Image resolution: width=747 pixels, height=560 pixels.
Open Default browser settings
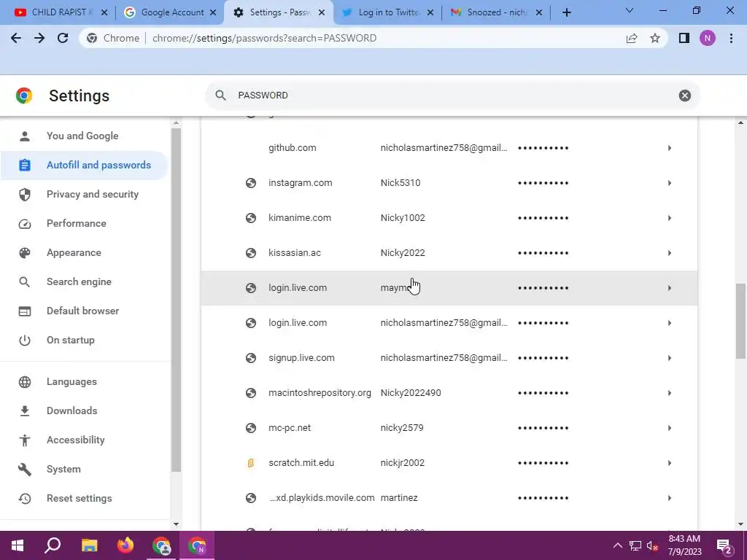pyautogui.click(x=84, y=311)
